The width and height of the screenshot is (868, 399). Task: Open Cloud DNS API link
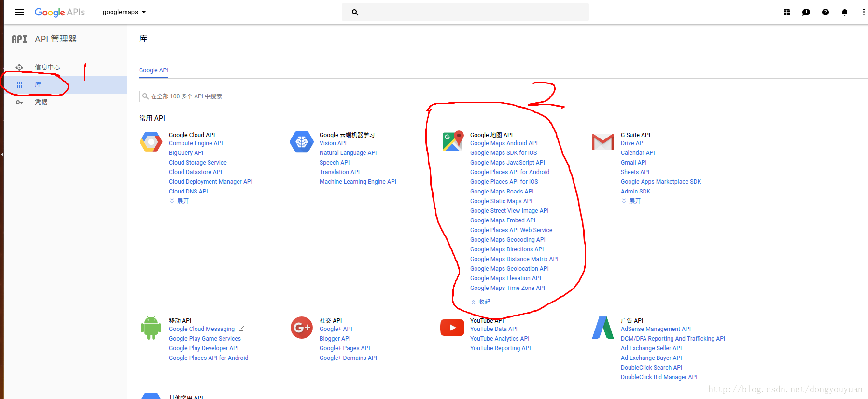tap(188, 192)
